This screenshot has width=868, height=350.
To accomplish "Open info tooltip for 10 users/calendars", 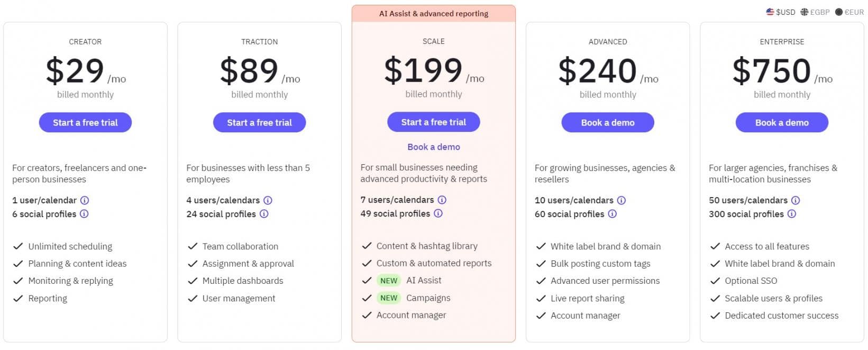I will [622, 200].
